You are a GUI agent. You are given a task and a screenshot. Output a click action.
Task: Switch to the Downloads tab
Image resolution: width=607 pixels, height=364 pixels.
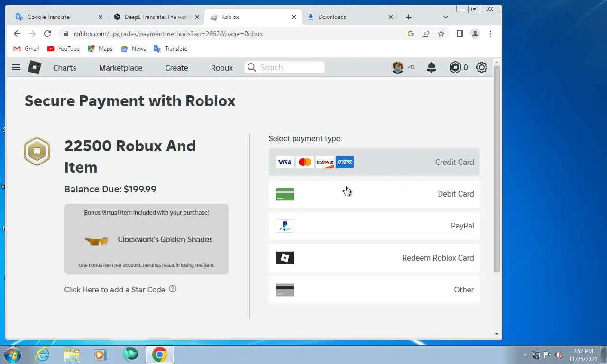[350, 17]
